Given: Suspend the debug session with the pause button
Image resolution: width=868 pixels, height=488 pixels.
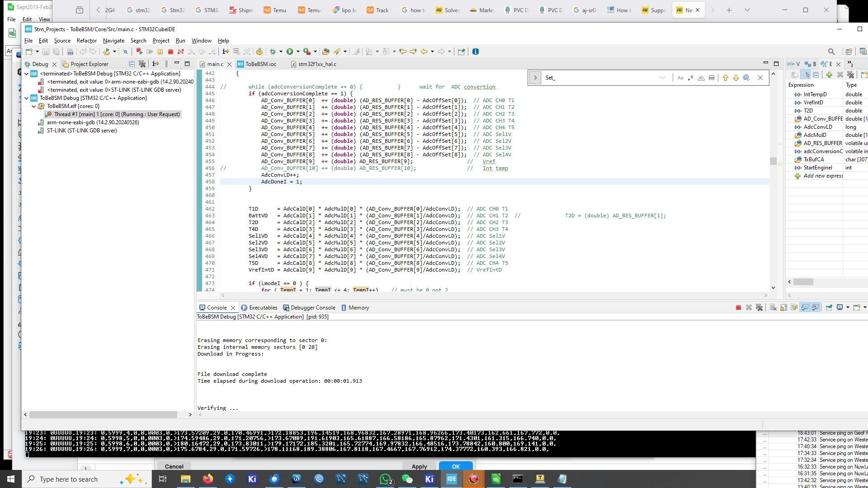Looking at the screenshot, I should click(x=160, y=52).
